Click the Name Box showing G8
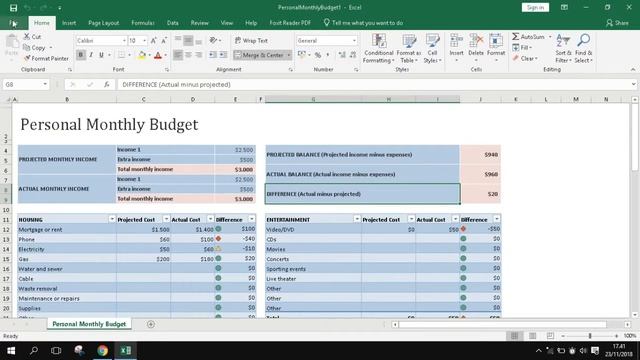Screen dimensions: 640x360 (x=25, y=84)
